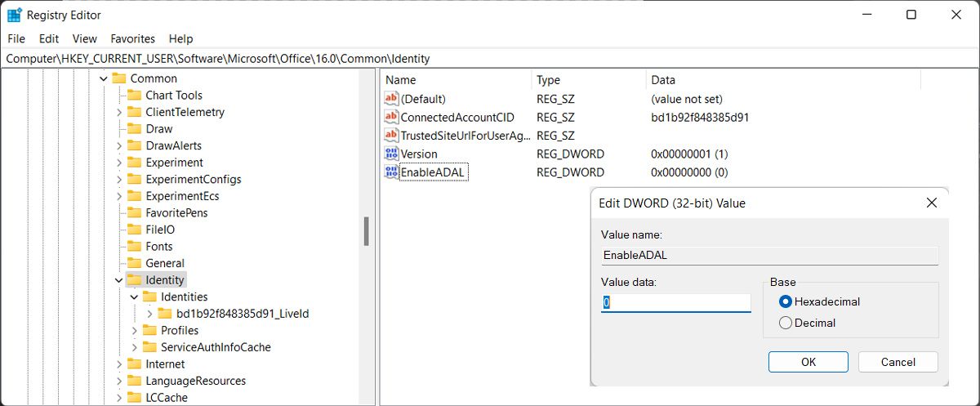Open the File menu

[16, 38]
